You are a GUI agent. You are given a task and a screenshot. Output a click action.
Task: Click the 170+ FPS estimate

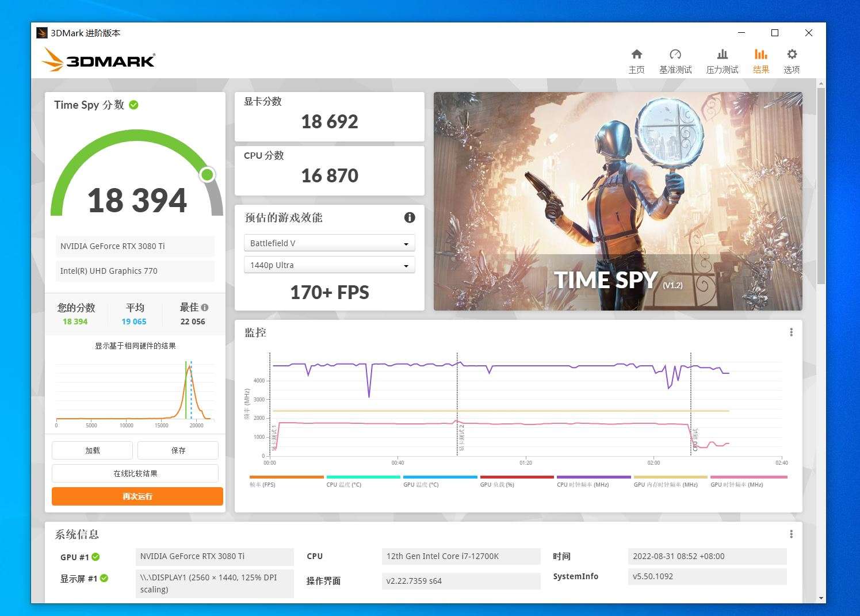pyautogui.click(x=330, y=292)
